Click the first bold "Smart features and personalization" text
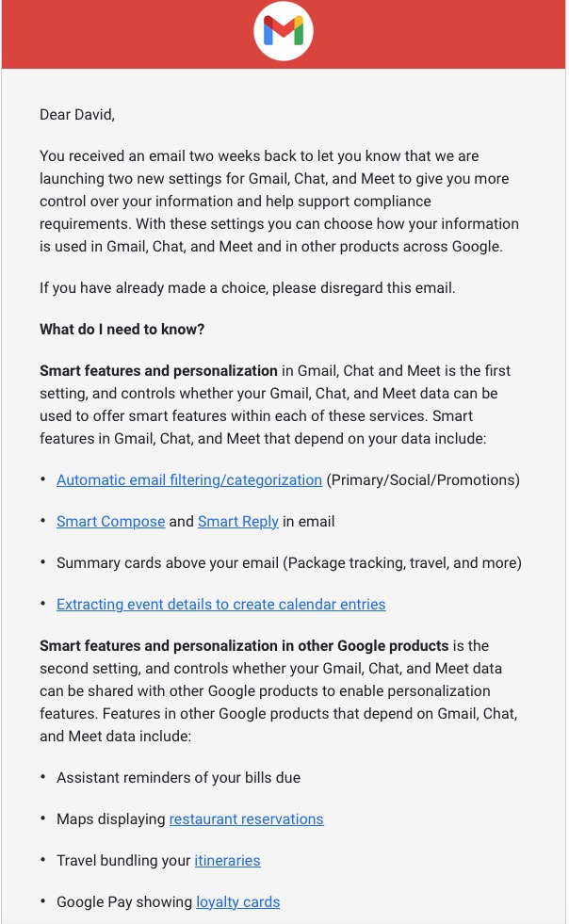 point(158,371)
